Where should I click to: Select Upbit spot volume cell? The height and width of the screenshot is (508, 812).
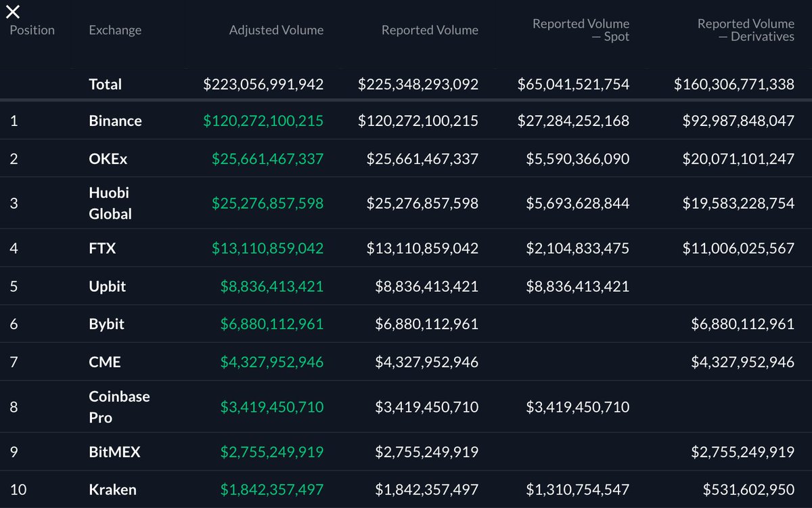[x=577, y=287]
